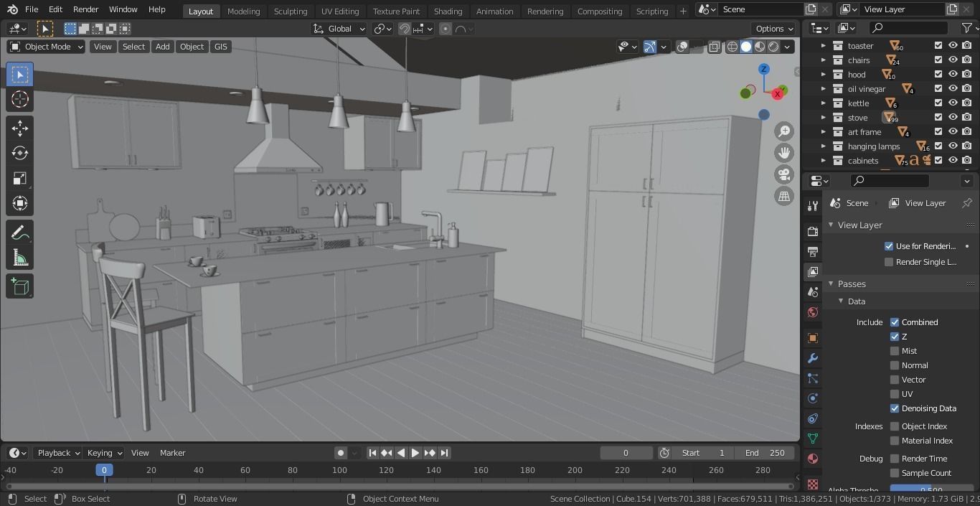Click the End frame field

coord(764,453)
